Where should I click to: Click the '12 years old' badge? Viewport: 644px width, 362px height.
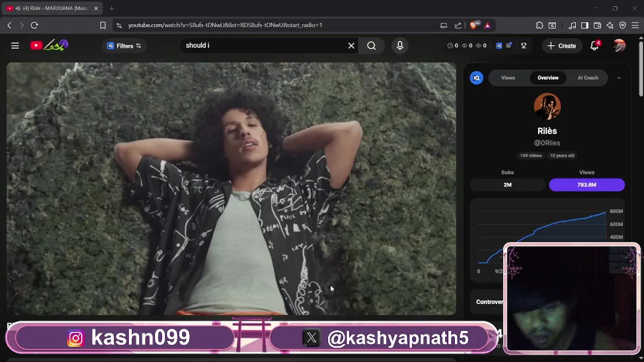562,156
